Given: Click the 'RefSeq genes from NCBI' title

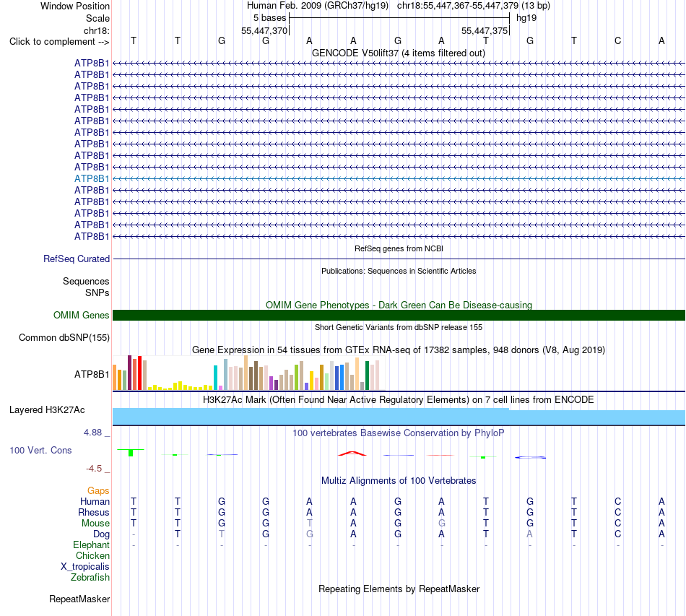Looking at the screenshot, I should click(x=399, y=248).
